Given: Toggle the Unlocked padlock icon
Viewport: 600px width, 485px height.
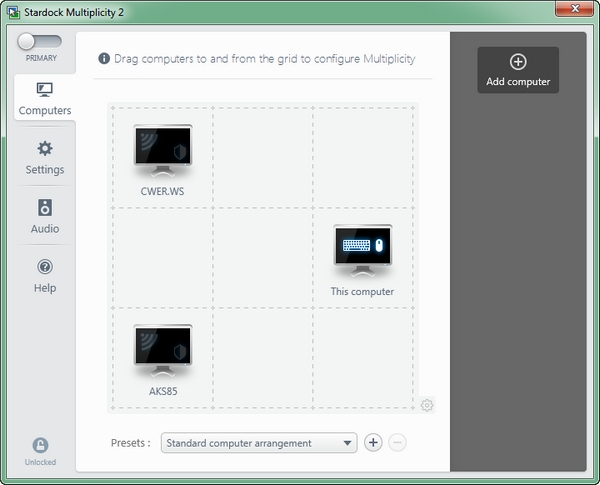Looking at the screenshot, I should click(41, 446).
